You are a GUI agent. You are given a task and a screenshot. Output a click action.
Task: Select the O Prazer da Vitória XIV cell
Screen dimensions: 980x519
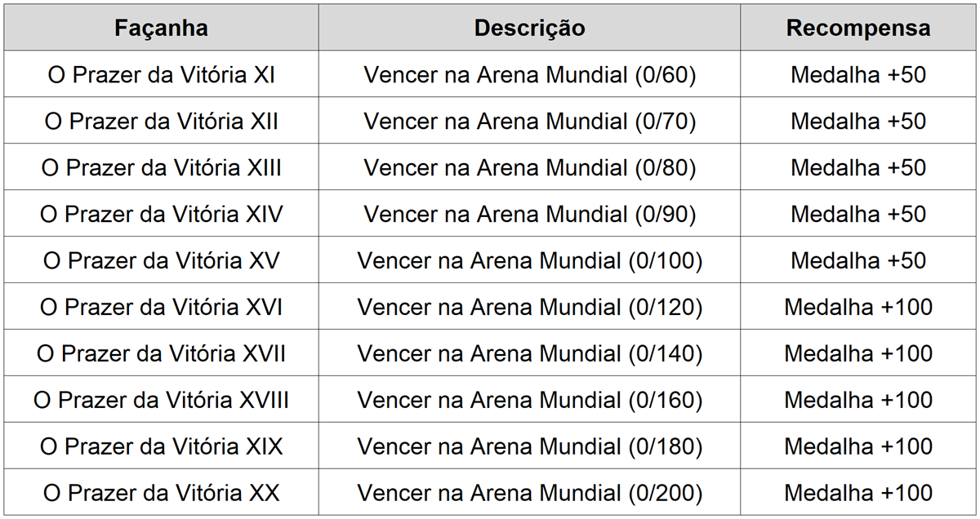(x=161, y=215)
